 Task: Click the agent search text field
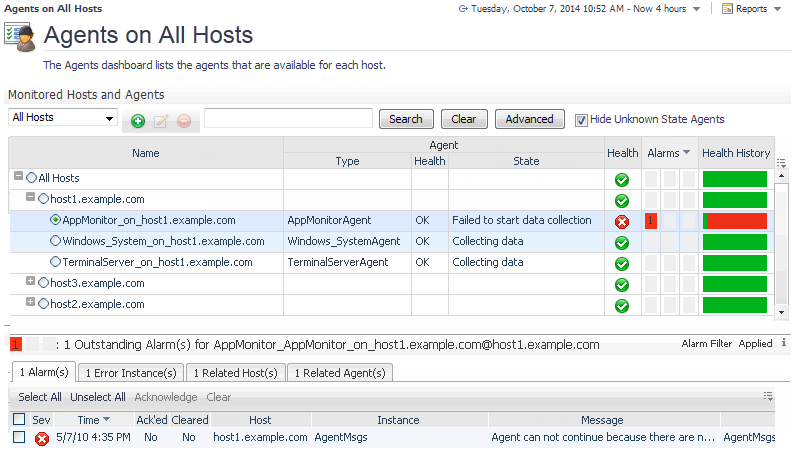288,119
